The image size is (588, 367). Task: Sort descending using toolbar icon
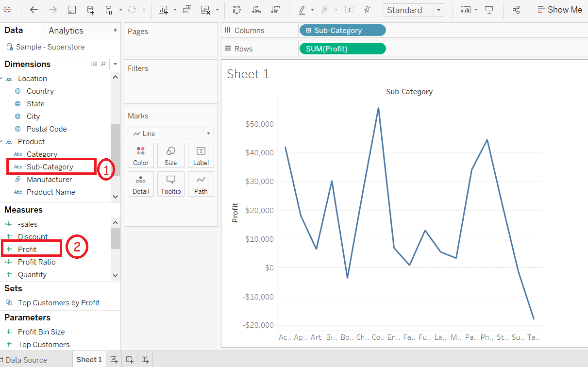(275, 10)
